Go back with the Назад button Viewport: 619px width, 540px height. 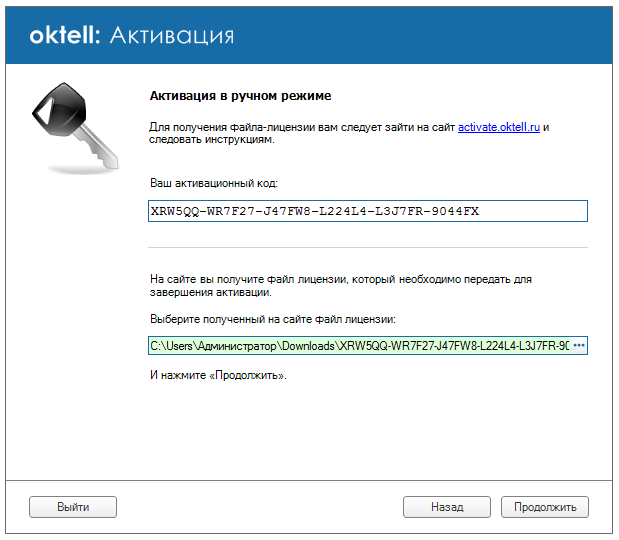pos(446,507)
